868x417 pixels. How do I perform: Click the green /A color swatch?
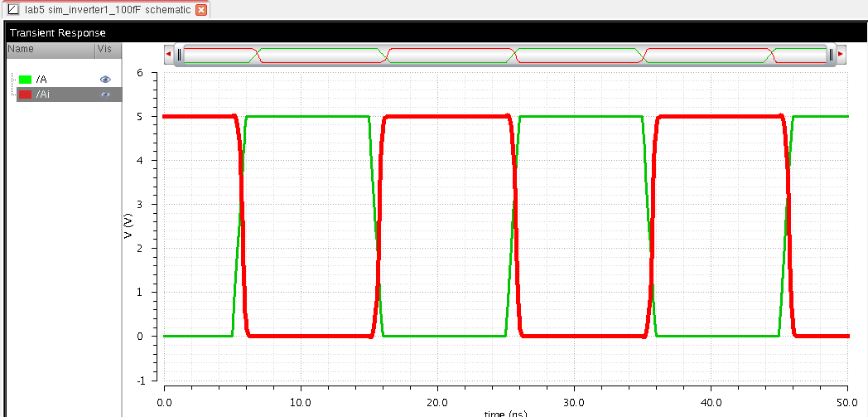click(25, 80)
